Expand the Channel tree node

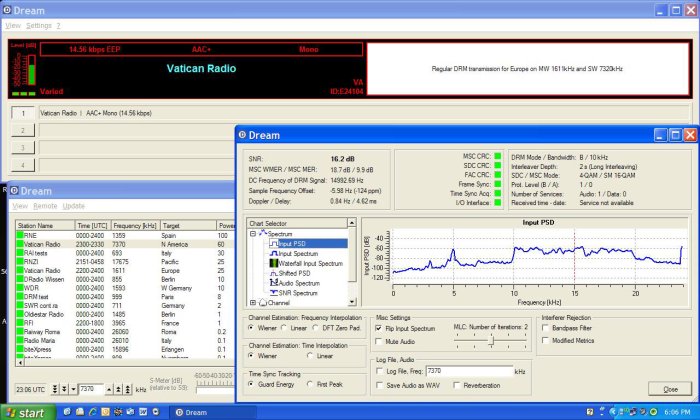pos(253,303)
